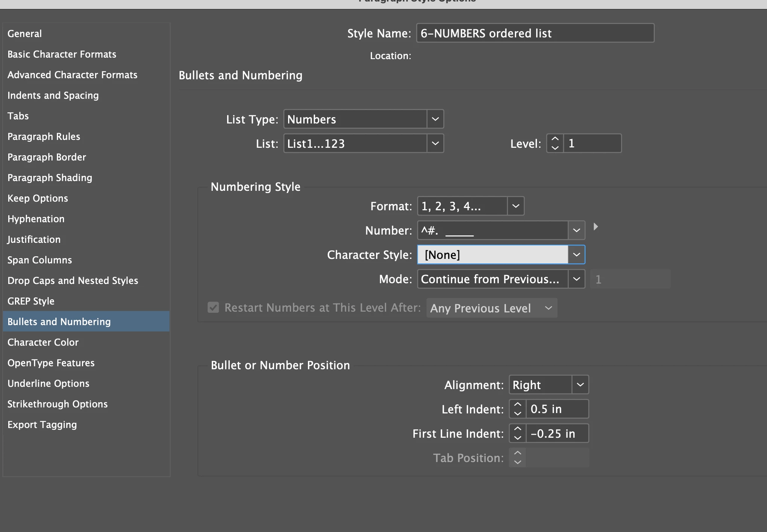767x532 pixels.
Task: Expand the List1...123 list dropdown
Action: coord(435,143)
